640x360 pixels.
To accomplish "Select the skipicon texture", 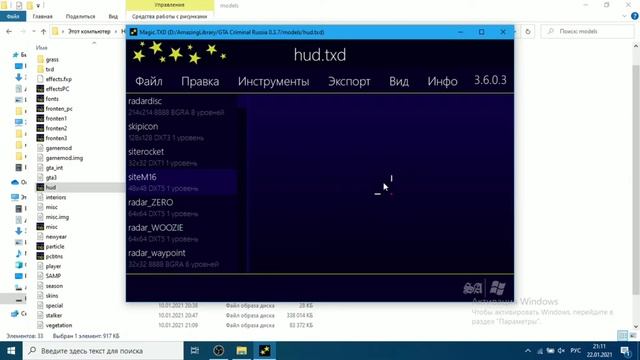I will click(x=182, y=131).
